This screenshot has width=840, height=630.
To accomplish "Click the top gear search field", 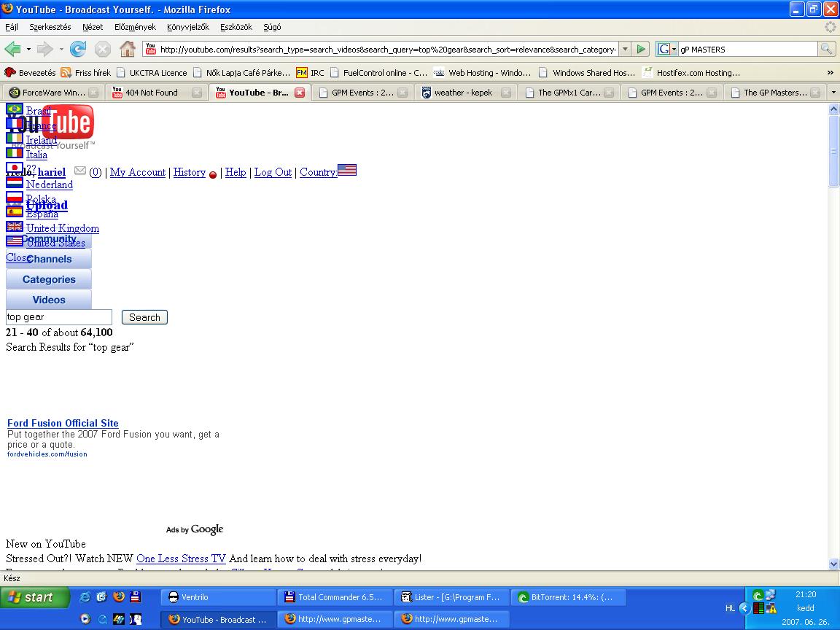I will click(59, 317).
